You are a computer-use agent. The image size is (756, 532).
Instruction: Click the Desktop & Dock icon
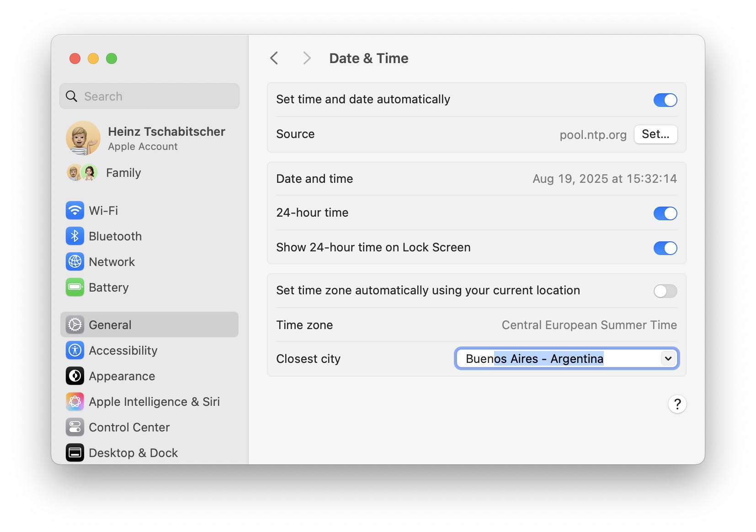coord(75,453)
